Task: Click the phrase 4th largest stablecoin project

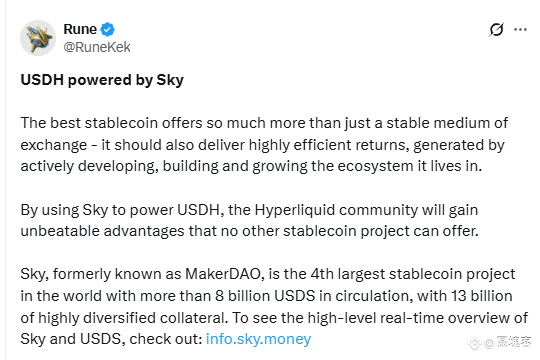Action: (x=413, y=275)
